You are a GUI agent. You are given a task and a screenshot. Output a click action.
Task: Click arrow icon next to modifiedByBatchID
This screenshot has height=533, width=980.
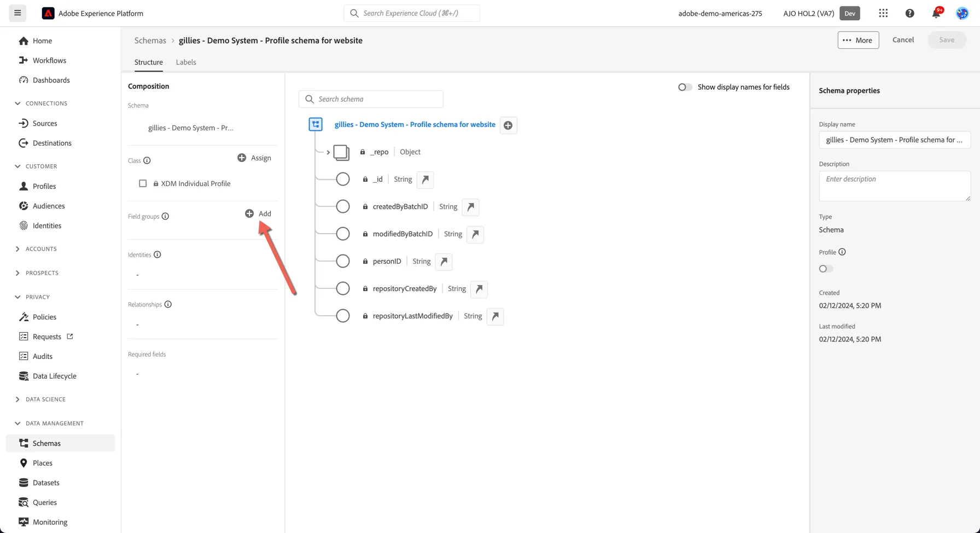pos(475,234)
